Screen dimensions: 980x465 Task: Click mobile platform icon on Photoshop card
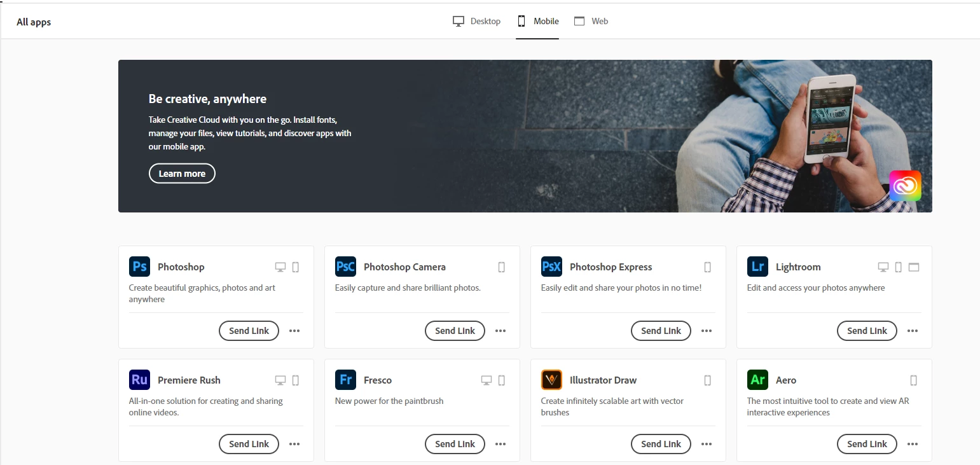pos(296,267)
